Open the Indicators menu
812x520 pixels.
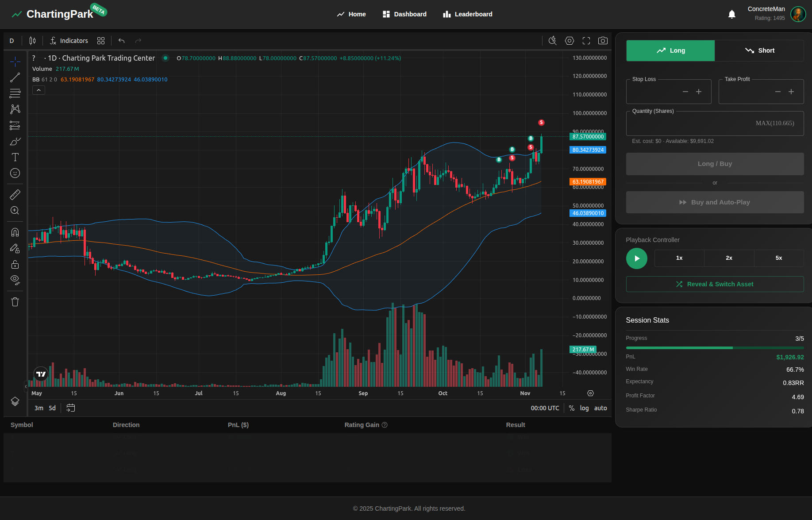coord(69,41)
